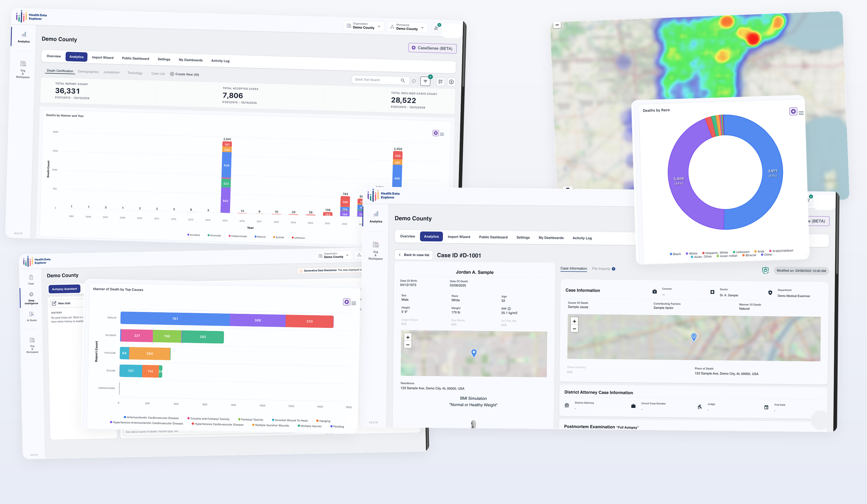
Task: Click CaseSense icon on Deaths by Manner chart
Action: [x=436, y=133]
